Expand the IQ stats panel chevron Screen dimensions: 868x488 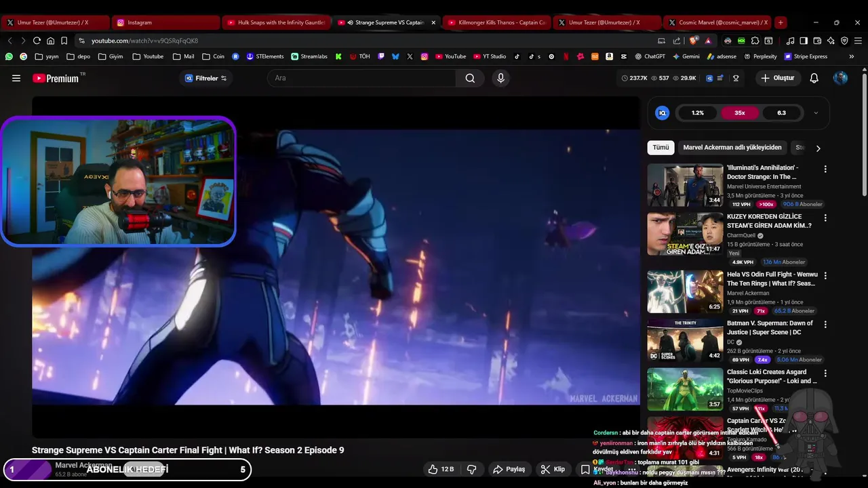[x=816, y=113]
